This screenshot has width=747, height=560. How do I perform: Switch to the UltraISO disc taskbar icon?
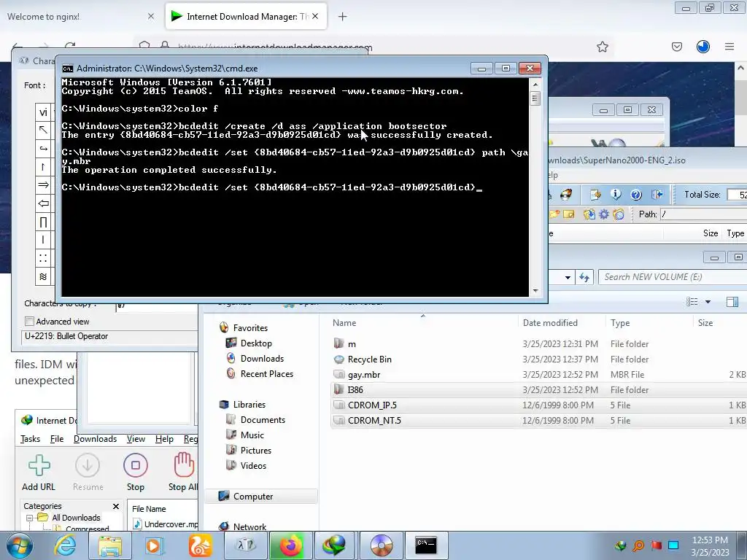381,545
